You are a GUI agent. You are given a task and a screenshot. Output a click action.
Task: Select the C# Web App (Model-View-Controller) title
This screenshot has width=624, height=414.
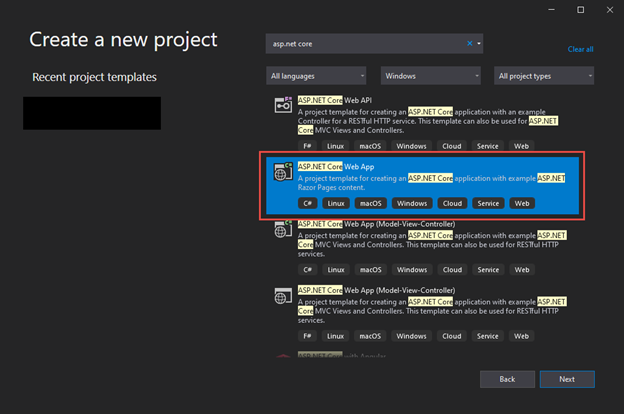pyautogui.click(x=376, y=224)
